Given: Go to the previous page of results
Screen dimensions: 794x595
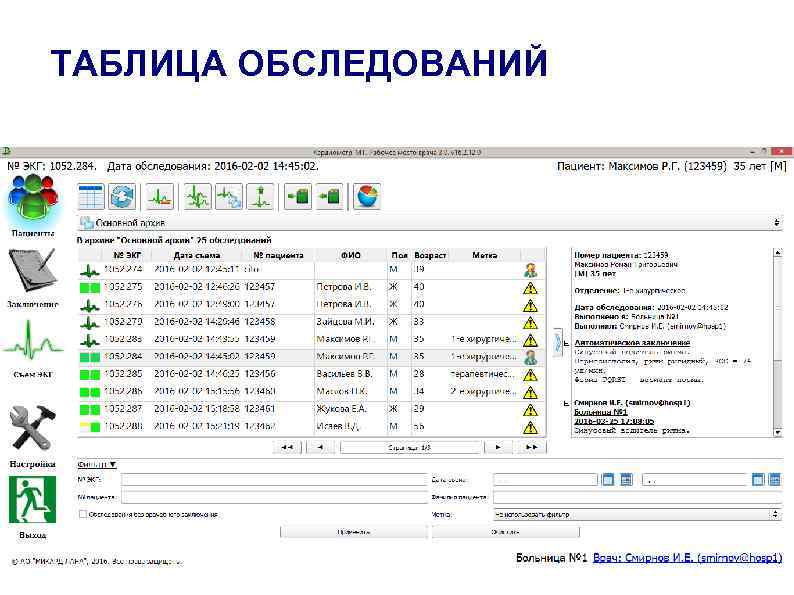Looking at the screenshot, I should point(320,447).
